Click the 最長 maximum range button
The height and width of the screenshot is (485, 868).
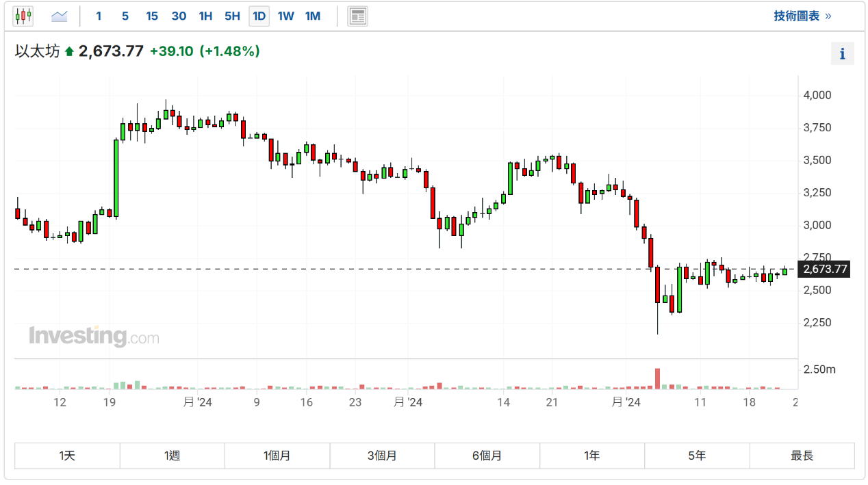pos(802,456)
